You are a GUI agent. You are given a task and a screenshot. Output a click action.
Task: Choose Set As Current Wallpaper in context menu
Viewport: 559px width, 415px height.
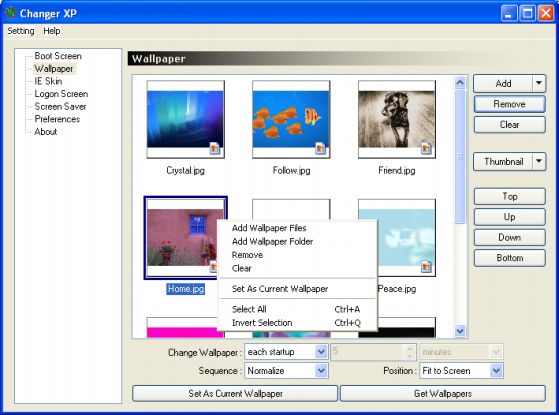click(x=280, y=289)
